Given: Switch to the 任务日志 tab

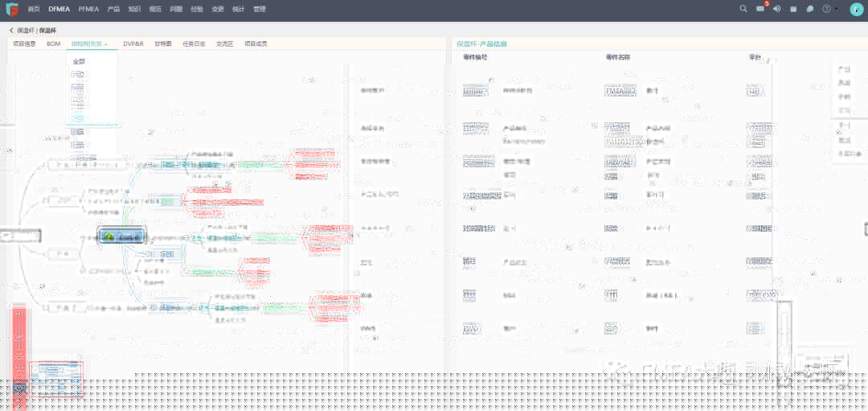Looking at the screenshot, I should [194, 43].
